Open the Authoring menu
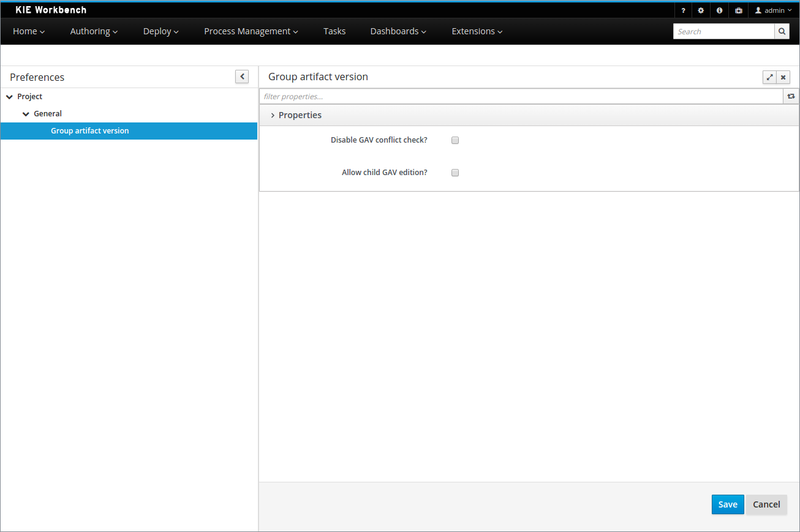The height and width of the screenshot is (532, 800). (x=94, y=31)
